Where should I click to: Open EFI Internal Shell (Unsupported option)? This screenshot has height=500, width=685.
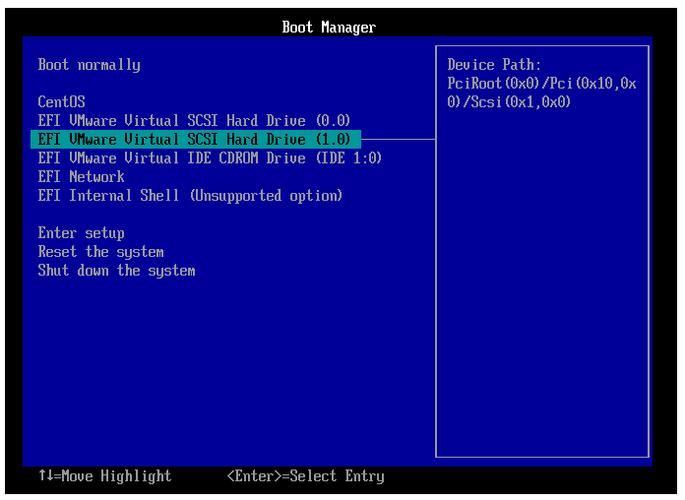[190, 196]
